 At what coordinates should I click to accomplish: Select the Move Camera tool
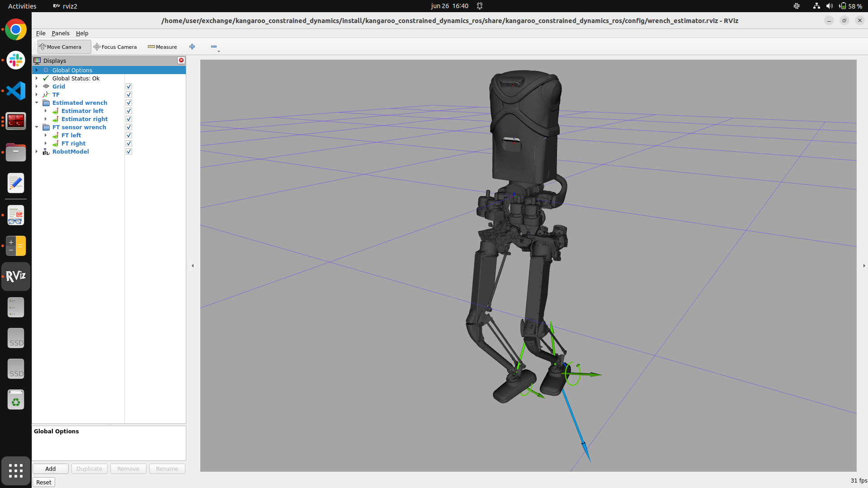coord(64,47)
